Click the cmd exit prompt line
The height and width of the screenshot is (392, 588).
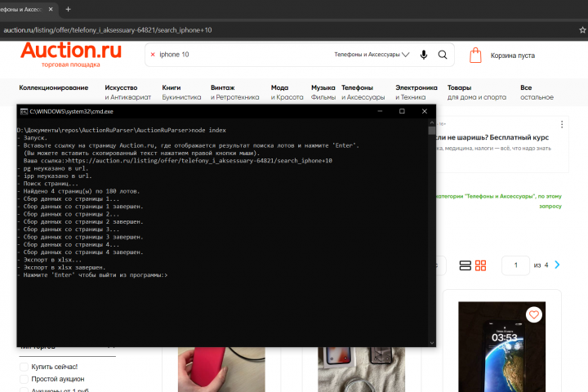[x=96, y=275]
